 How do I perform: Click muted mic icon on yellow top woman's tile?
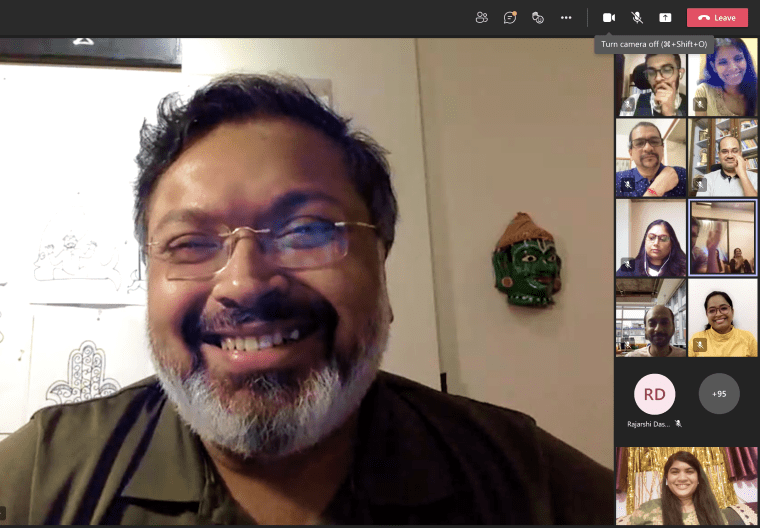coord(700,344)
